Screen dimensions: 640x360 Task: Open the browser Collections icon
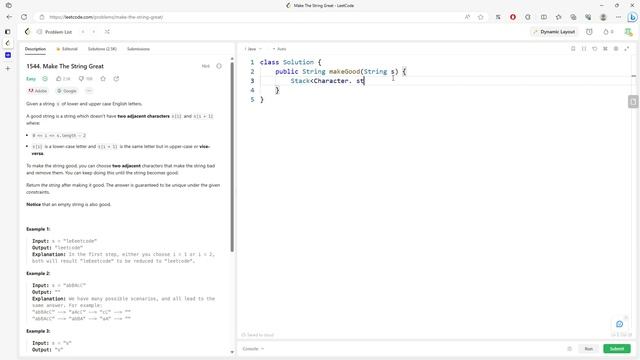pos(573,17)
